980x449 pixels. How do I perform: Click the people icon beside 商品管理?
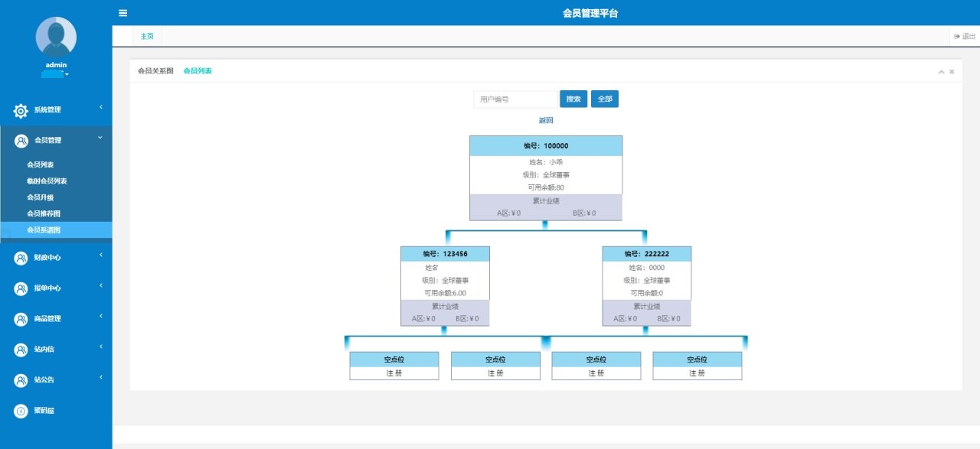tap(21, 319)
